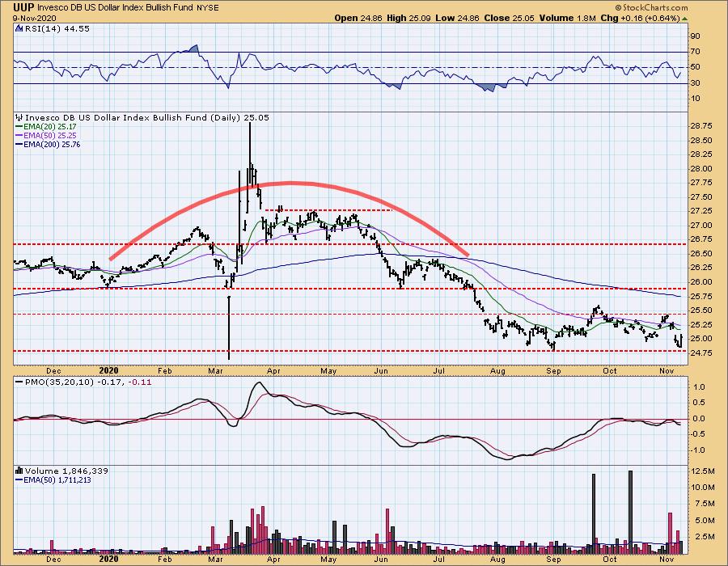728x566 pixels.
Task: Click the Jun label below price panel
Action: pyautogui.click(x=381, y=370)
